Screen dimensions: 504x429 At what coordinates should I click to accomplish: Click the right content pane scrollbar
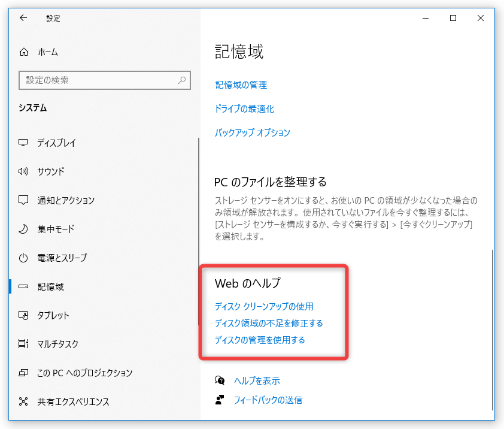[493, 330]
